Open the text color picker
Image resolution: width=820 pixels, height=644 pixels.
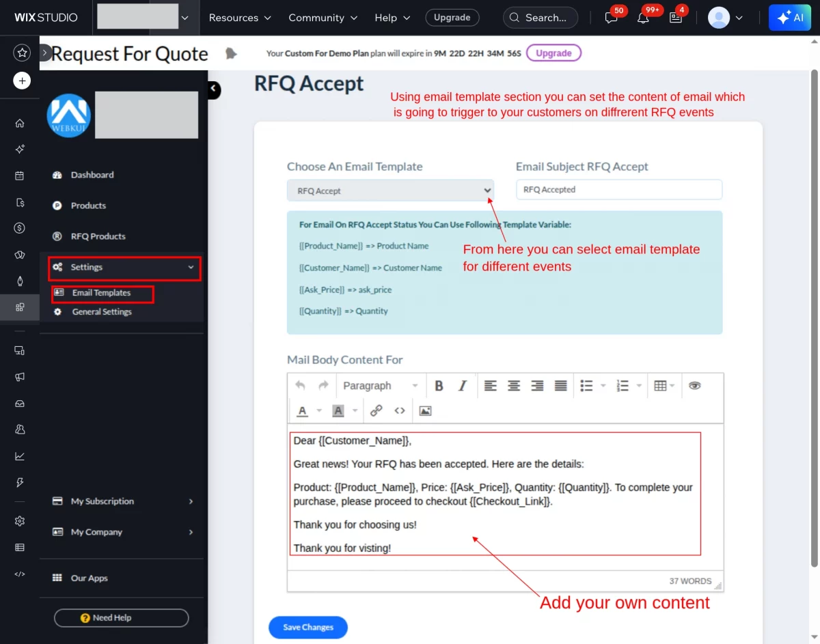303,411
